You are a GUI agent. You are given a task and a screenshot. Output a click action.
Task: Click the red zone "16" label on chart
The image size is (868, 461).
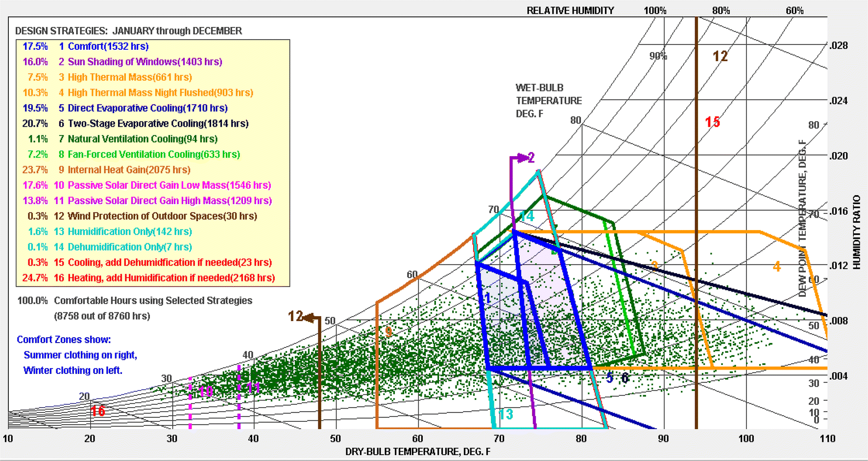pyautogui.click(x=97, y=411)
